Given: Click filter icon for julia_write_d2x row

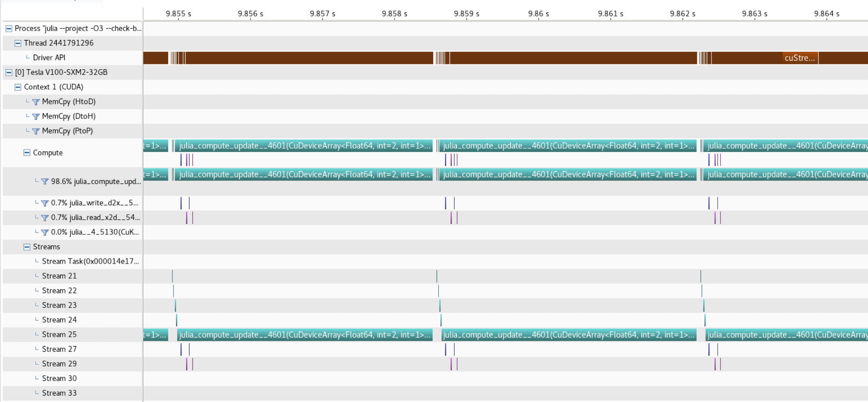Looking at the screenshot, I should [45, 203].
